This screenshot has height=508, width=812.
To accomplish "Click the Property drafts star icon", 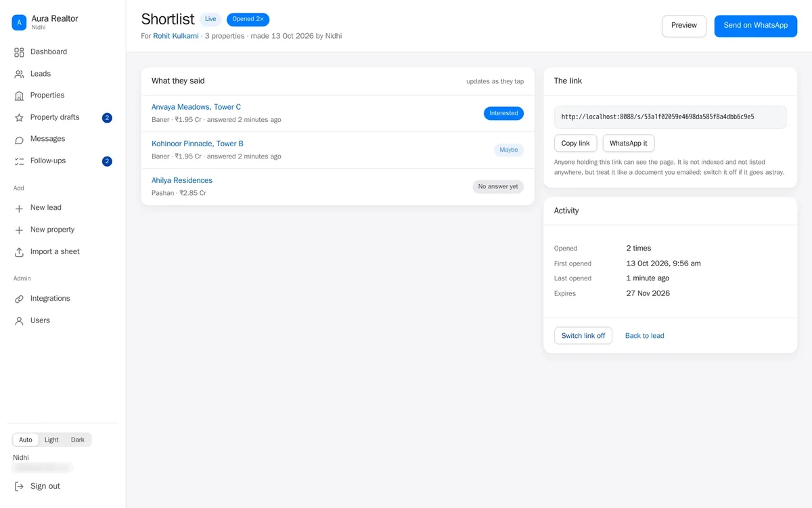I will [19, 117].
